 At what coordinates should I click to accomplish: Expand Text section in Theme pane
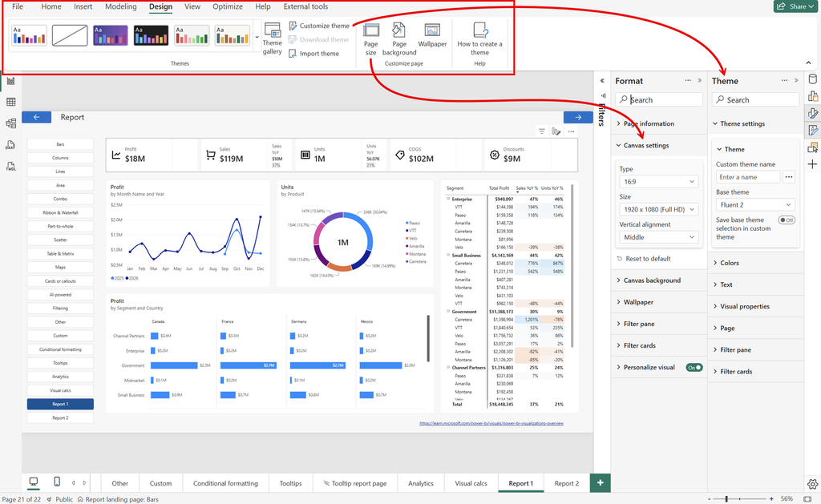click(755, 284)
